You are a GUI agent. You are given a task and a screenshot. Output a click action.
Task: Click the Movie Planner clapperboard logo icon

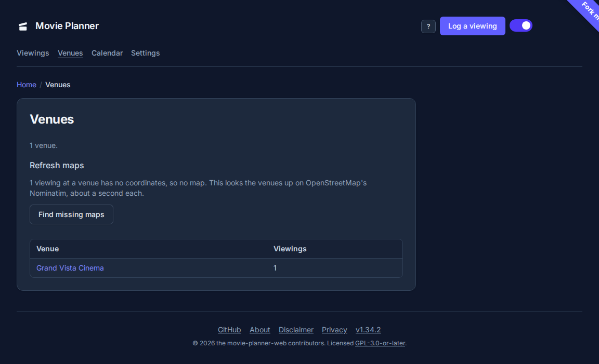coord(23,26)
